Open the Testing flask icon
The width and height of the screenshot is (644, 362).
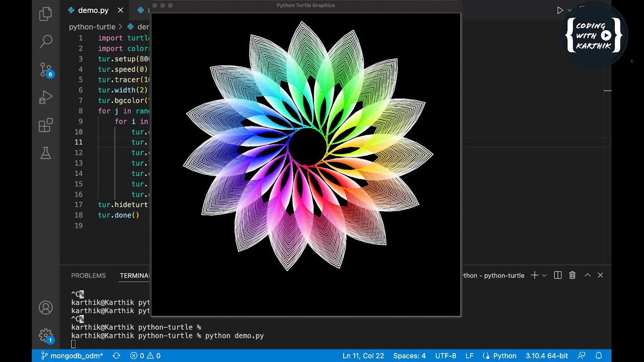coord(45,153)
